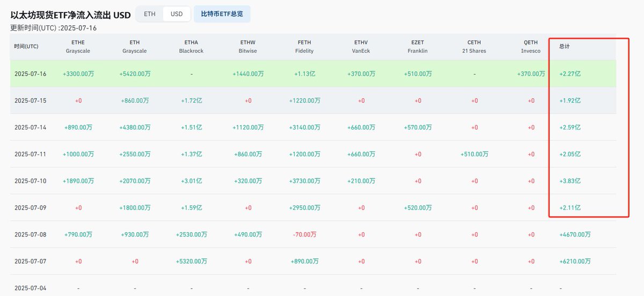The width and height of the screenshot is (644, 296).
Task: Click the EZET Franklin column header
Action: [418, 47]
